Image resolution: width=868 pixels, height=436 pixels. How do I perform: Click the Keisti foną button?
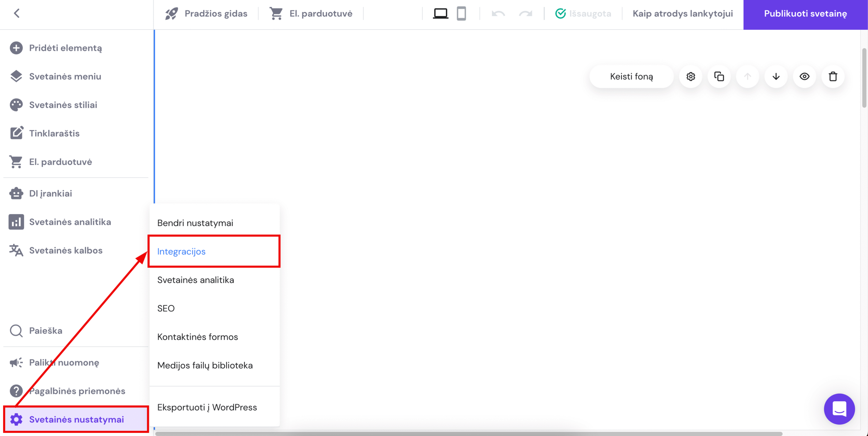(631, 76)
